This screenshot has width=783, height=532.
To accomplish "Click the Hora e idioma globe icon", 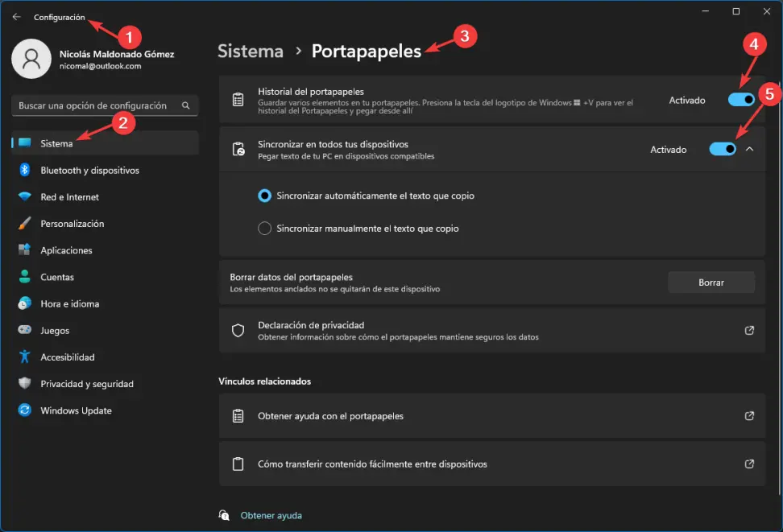I will 24,303.
